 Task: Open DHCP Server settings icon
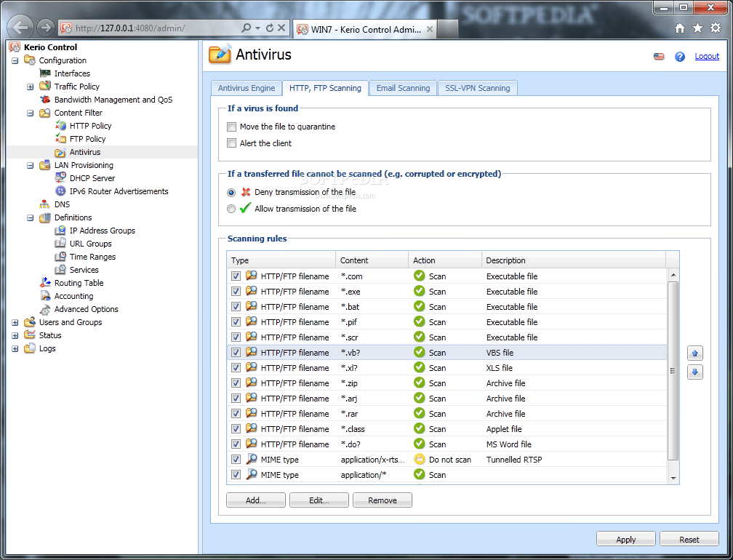(x=60, y=177)
